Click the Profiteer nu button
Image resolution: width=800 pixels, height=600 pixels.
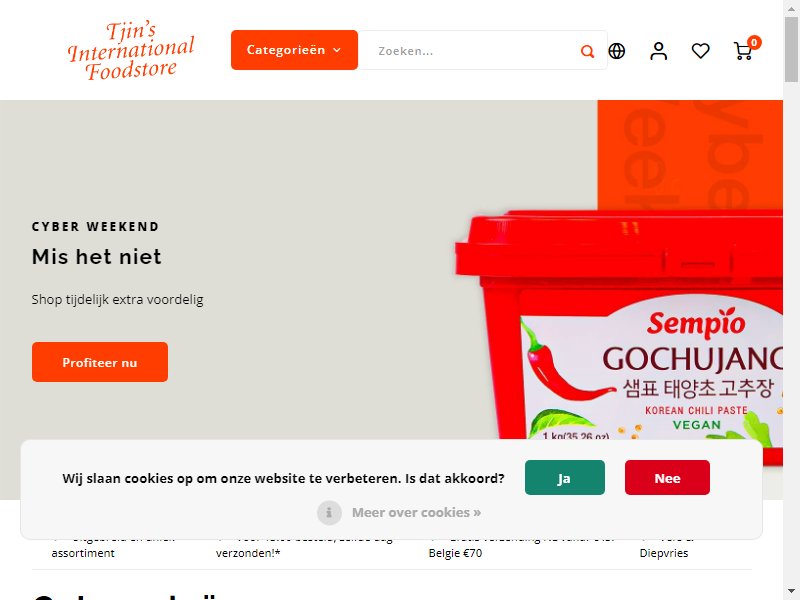tap(100, 362)
